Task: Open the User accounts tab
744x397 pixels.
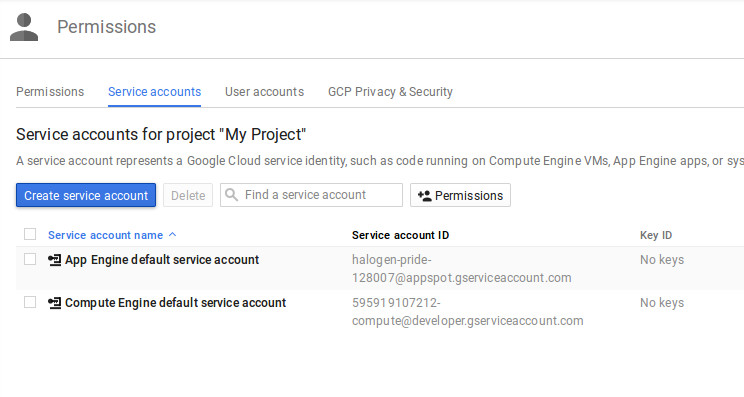Action: 264,92
